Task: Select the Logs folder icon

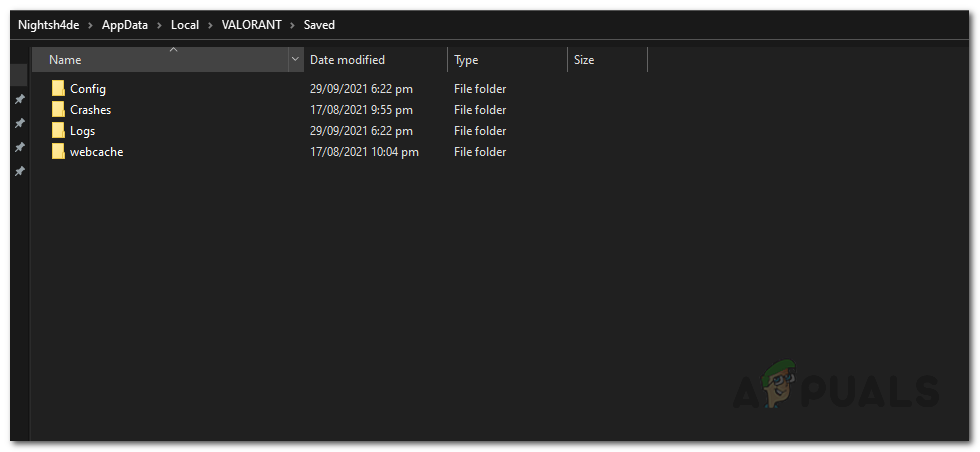Action: [x=58, y=131]
